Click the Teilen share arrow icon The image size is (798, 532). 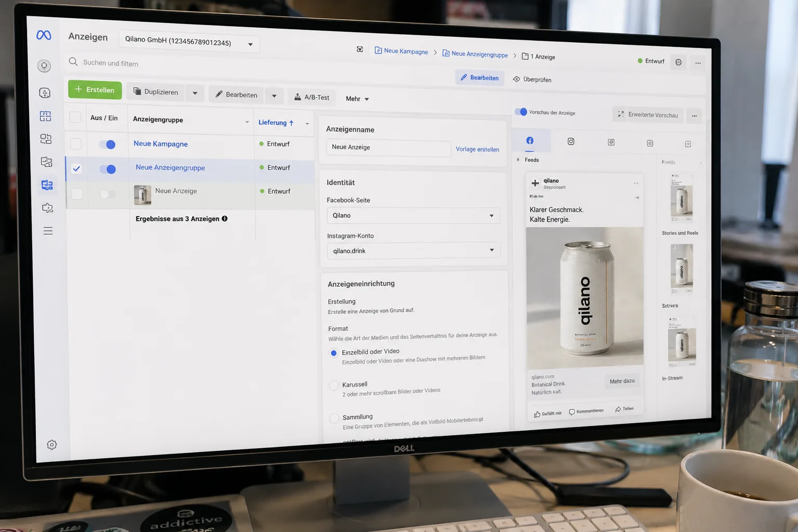coord(618,409)
